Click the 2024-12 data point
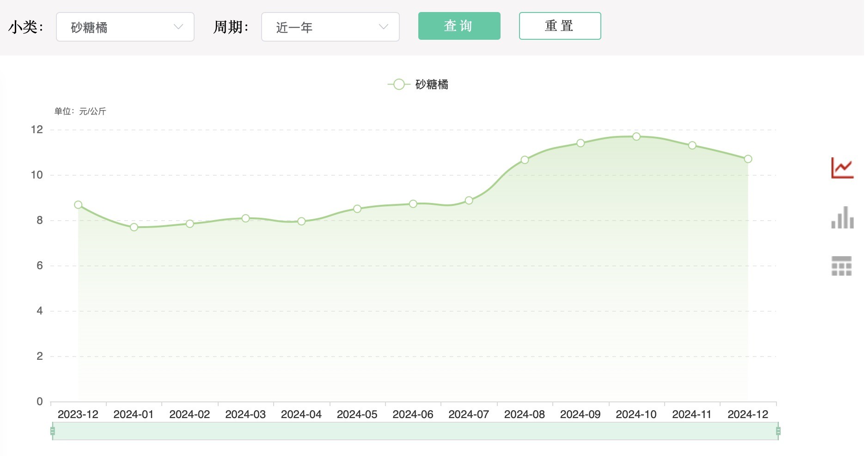The width and height of the screenshot is (868, 456). (x=748, y=159)
